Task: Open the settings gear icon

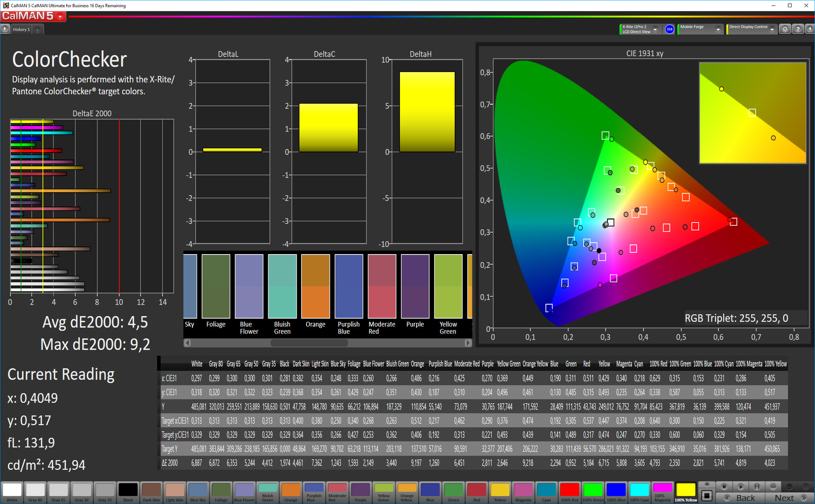Action: (785, 29)
